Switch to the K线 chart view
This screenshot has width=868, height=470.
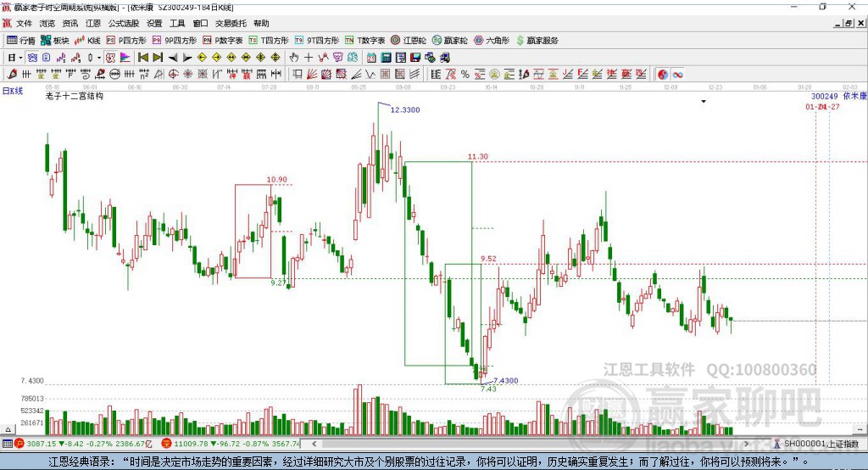87,41
